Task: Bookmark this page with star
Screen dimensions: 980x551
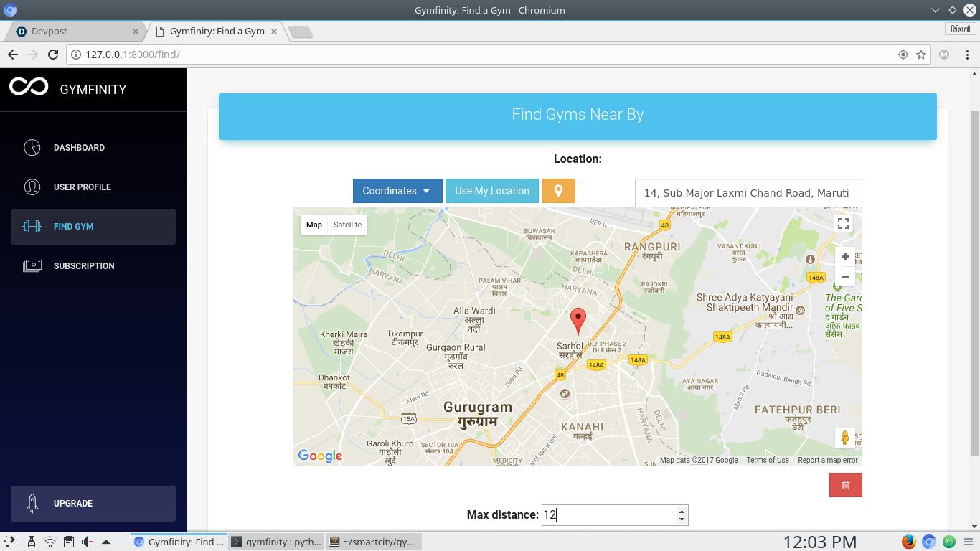Action: [921, 55]
